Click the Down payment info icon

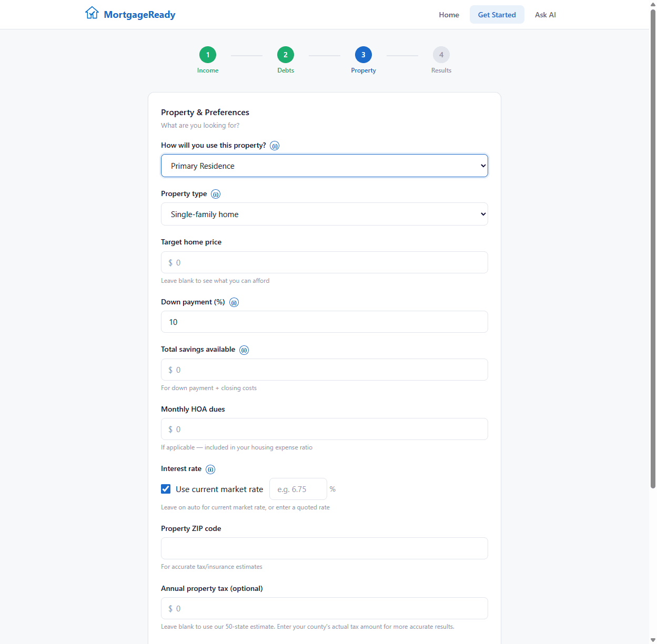234,302
